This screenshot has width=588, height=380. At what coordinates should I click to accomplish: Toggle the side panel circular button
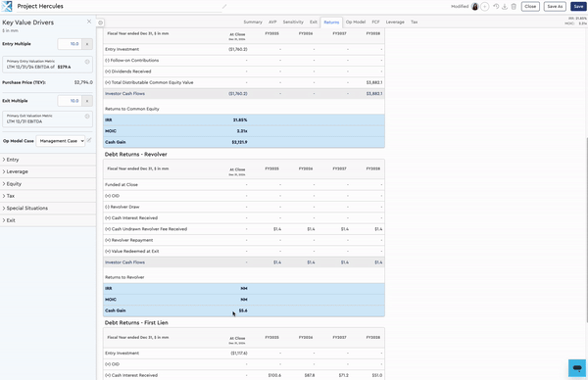pos(100,23)
